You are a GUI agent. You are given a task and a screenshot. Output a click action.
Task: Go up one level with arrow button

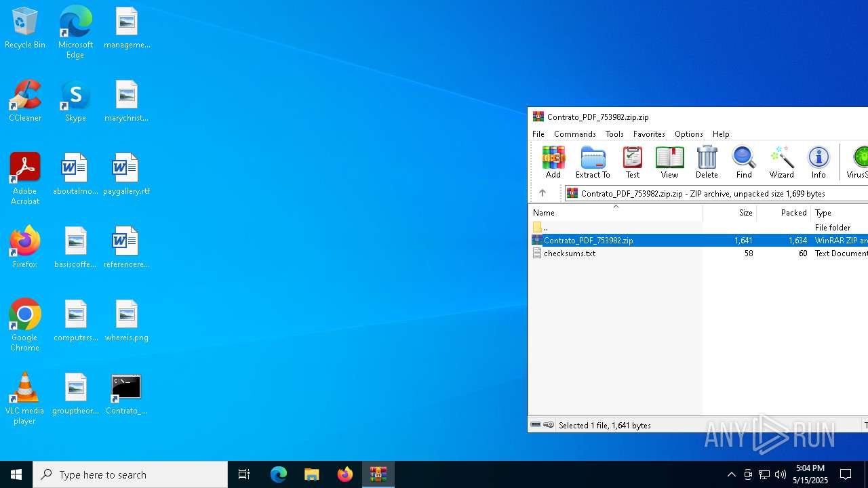[x=542, y=193]
